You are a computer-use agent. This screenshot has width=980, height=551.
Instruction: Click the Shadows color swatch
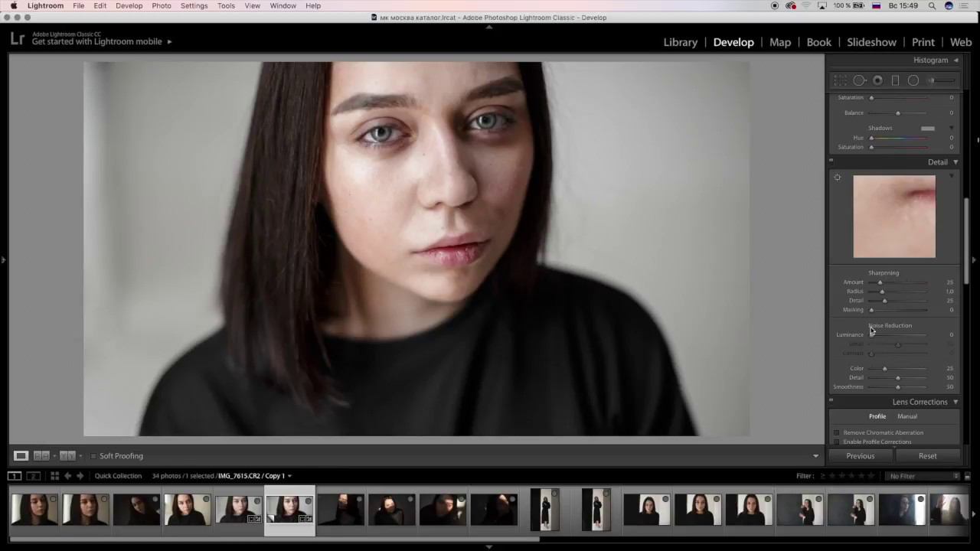[928, 129]
